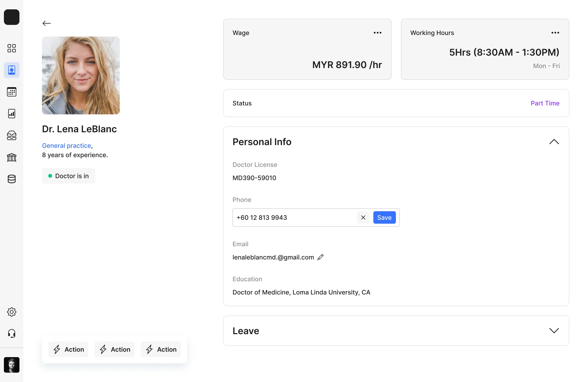The width and height of the screenshot is (588, 382).
Task: Open settings gear icon in sidebar
Action: tap(12, 312)
